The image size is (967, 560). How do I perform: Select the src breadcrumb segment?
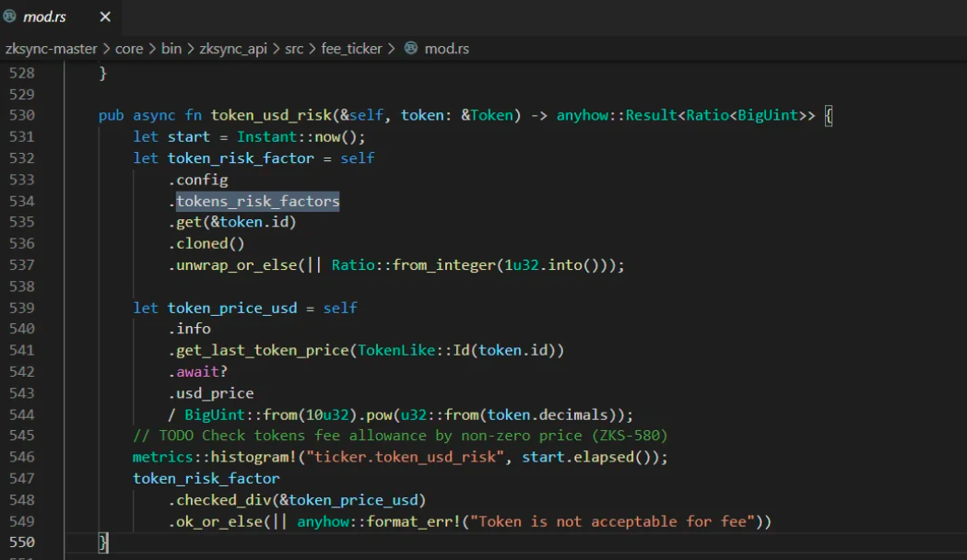294,49
